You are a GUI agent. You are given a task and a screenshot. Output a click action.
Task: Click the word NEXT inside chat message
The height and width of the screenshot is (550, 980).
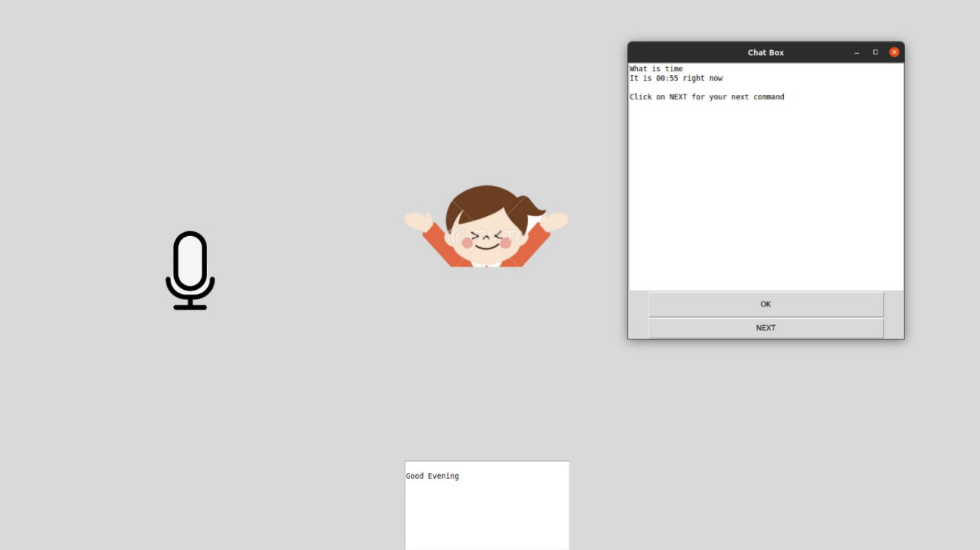click(x=678, y=97)
